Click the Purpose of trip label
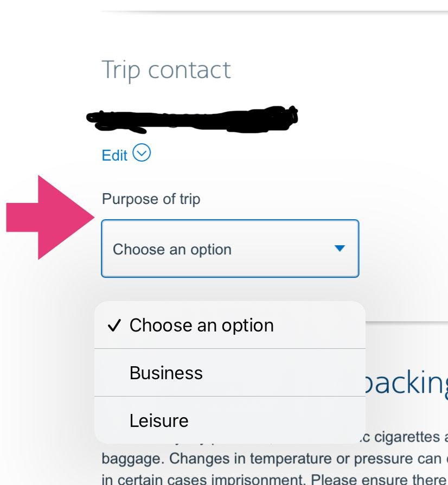The width and height of the screenshot is (448, 485). tap(151, 199)
